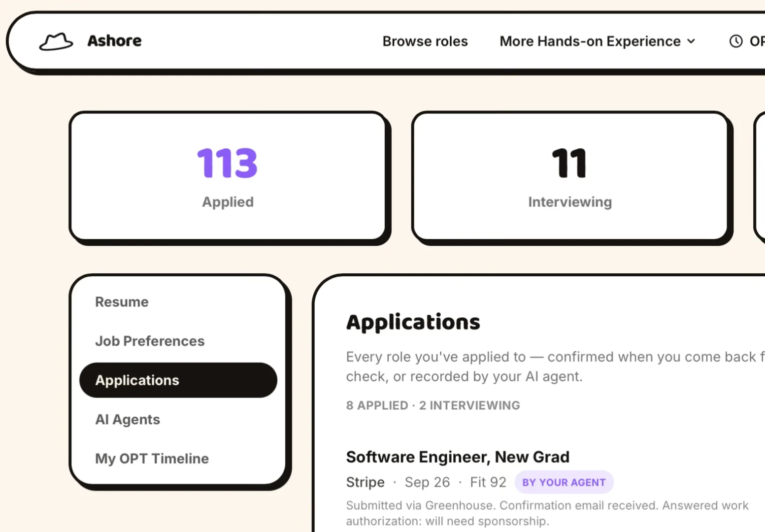Open the Browse roles page

(x=425, y=41)
